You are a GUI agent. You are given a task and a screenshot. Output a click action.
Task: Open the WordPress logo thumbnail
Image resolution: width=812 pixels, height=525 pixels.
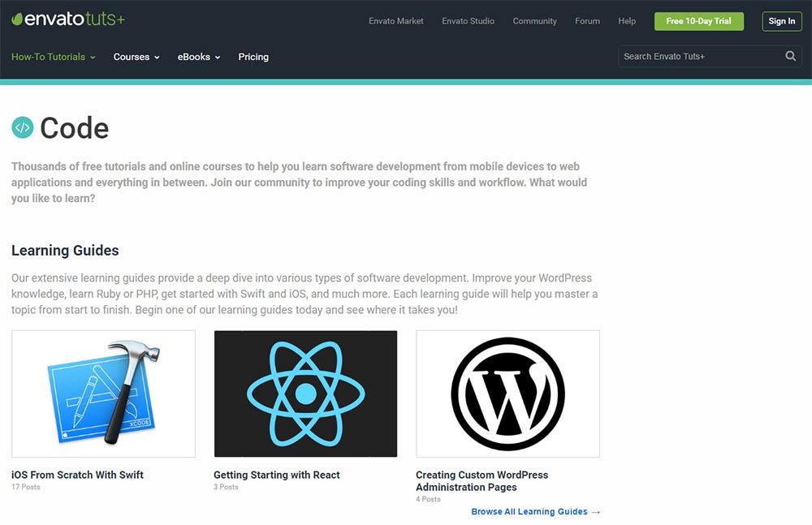pos(508,394)
